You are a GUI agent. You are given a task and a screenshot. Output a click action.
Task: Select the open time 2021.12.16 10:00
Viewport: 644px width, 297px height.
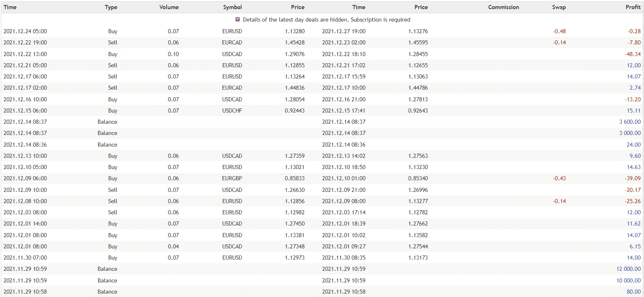(x=25, y=99)
